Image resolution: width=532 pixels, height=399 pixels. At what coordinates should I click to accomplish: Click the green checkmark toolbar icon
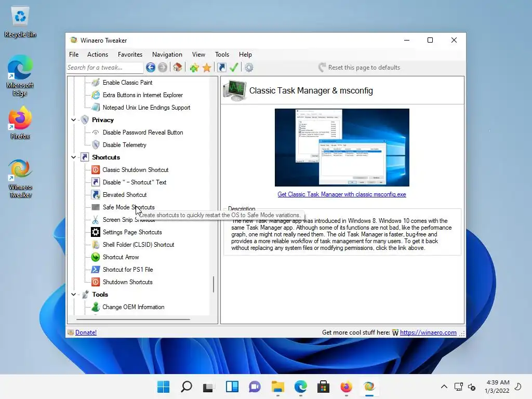pyautogui.click(x=234, y=68)
